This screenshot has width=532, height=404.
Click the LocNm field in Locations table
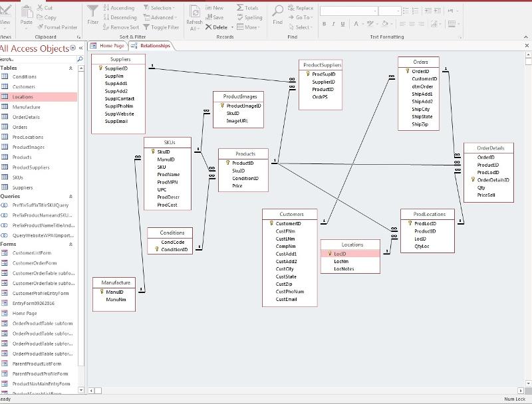pos(341,261)
